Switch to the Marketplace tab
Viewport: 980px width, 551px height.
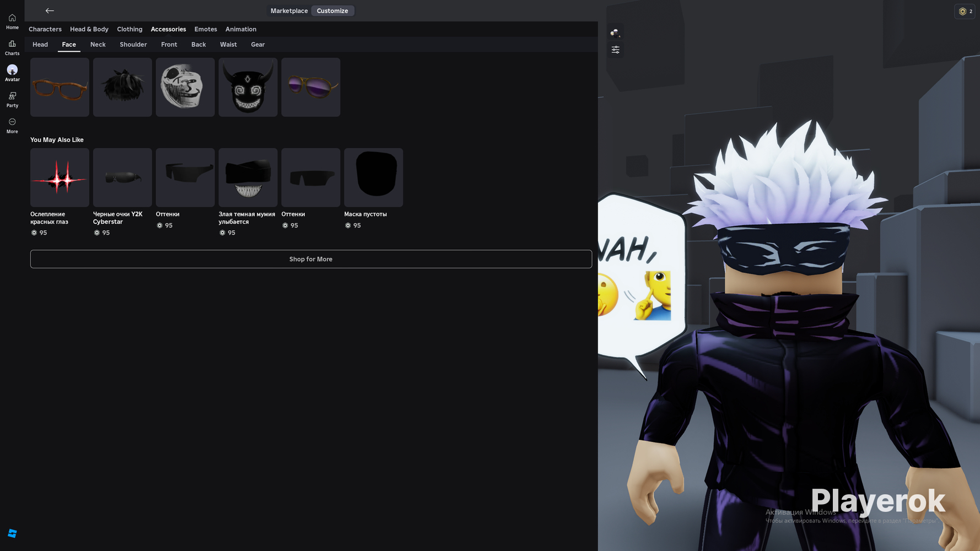[x=289, y=11]
